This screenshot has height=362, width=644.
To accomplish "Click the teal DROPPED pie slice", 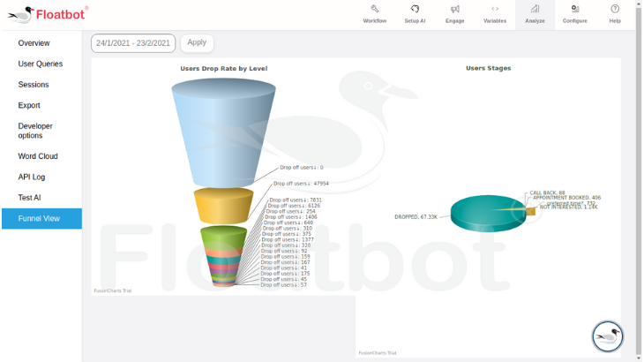I will click(x=481, y=215).
